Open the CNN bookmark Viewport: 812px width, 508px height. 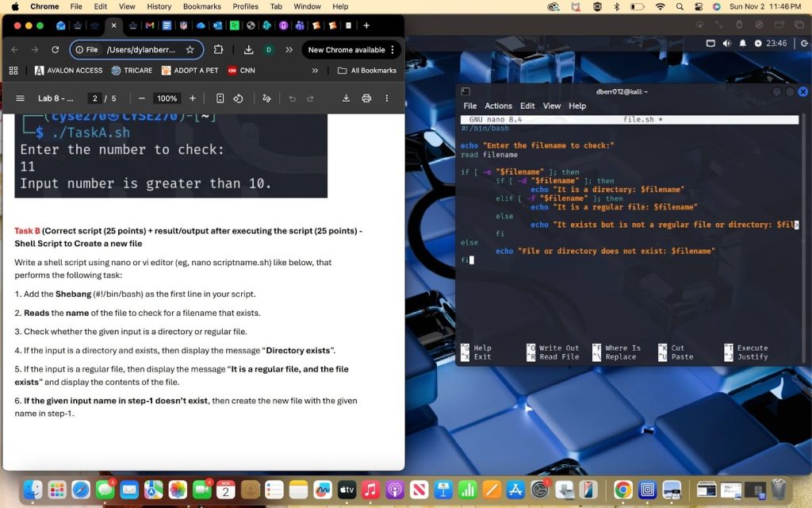(x=241, y=70)
